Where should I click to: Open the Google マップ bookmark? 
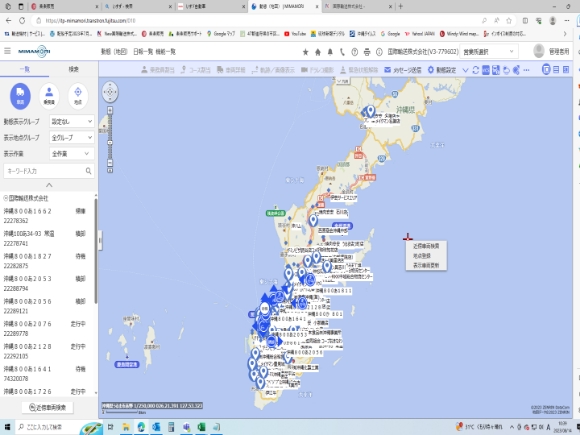coord(221,34)
